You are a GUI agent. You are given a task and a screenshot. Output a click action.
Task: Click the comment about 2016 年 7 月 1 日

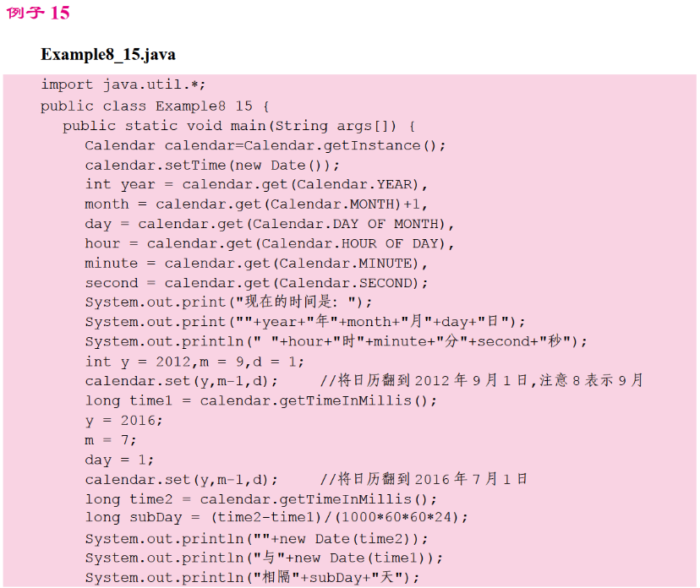click(x=421, y=479)
